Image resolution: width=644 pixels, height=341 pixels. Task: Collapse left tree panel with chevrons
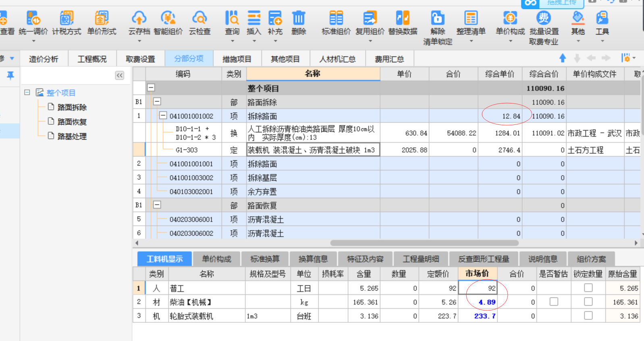pos(120,75)
